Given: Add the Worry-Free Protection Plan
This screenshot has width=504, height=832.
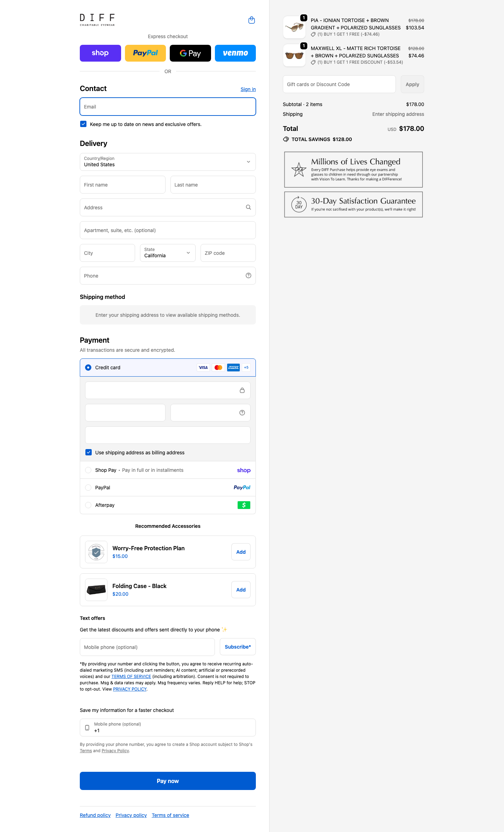Looking at the screenshot, I should [x=241, y=552].
